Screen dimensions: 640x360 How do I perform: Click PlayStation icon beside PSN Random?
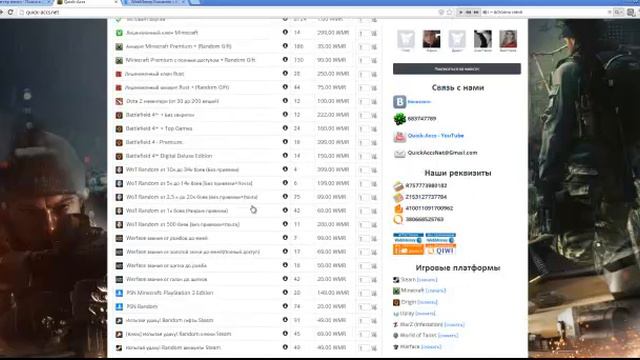pyautogui.click(x=119, y=307)
